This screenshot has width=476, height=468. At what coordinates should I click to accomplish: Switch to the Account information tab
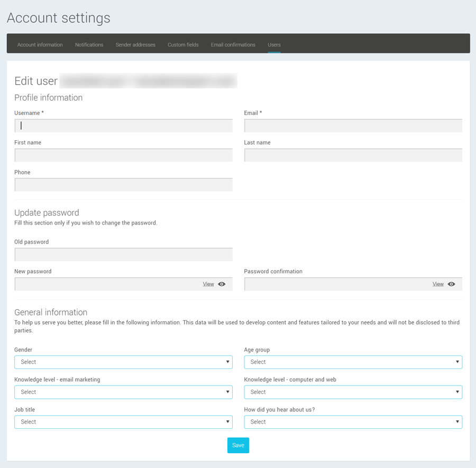[40, 45]
